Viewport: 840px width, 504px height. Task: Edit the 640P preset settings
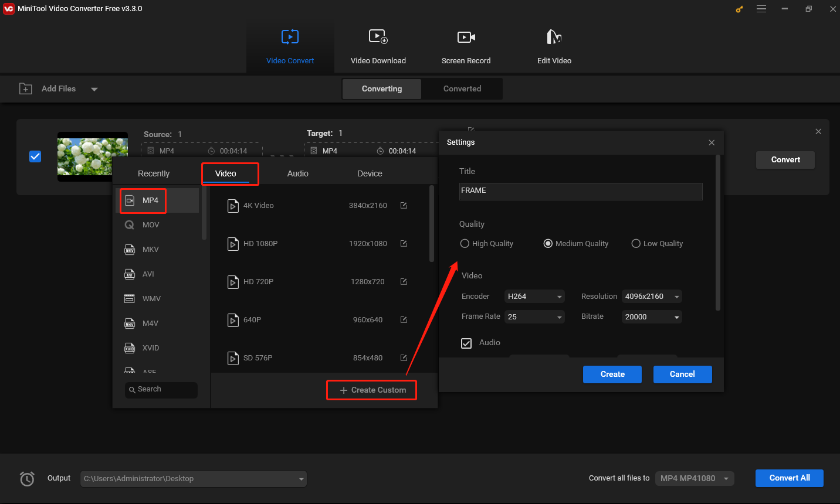pos(404,320)
